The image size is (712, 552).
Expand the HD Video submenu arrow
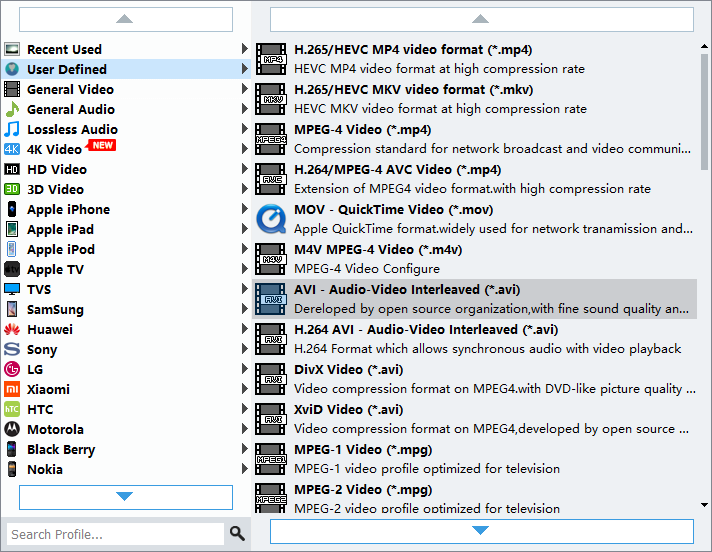point(244,168)
